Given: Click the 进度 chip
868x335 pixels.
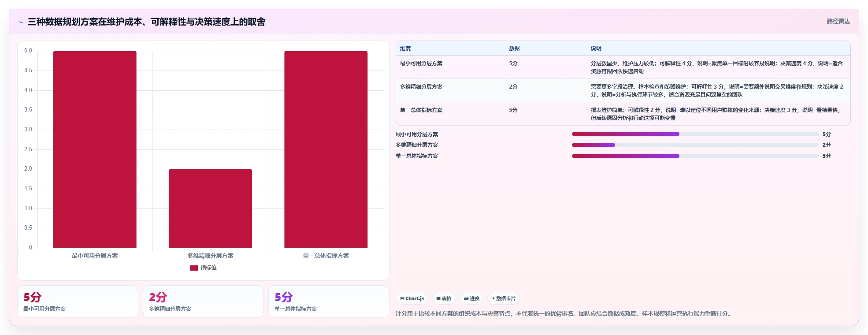Looking at the screenshot, I should click(471, 298).
